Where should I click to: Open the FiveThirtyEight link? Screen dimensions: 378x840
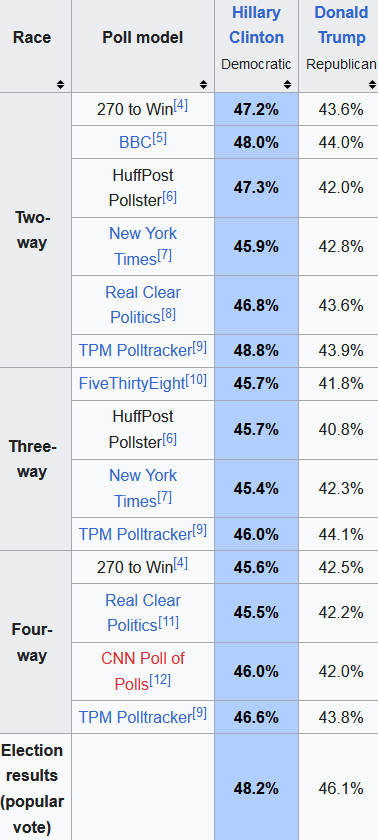click(132, 384)
